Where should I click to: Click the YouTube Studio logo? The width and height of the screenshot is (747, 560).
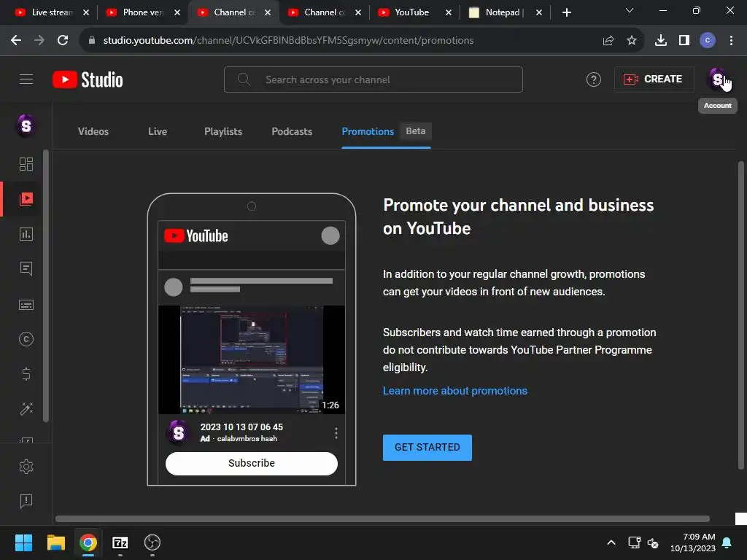pos(88,79)
